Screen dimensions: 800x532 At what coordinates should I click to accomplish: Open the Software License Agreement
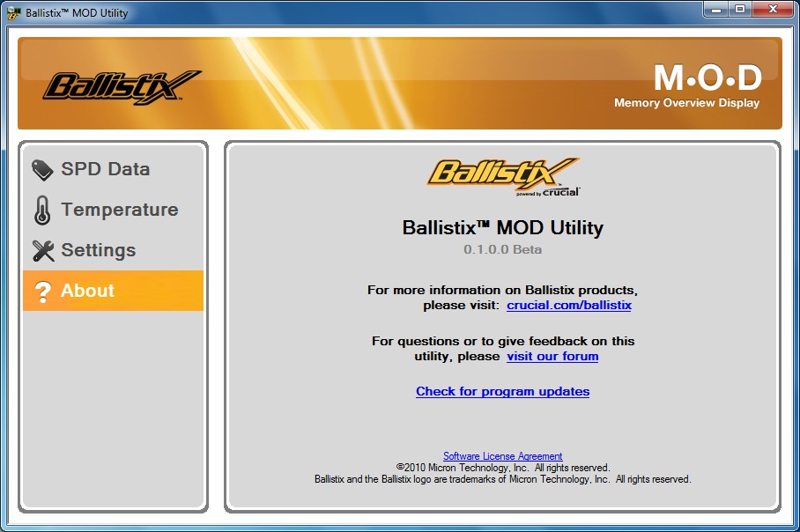[502, 456]
